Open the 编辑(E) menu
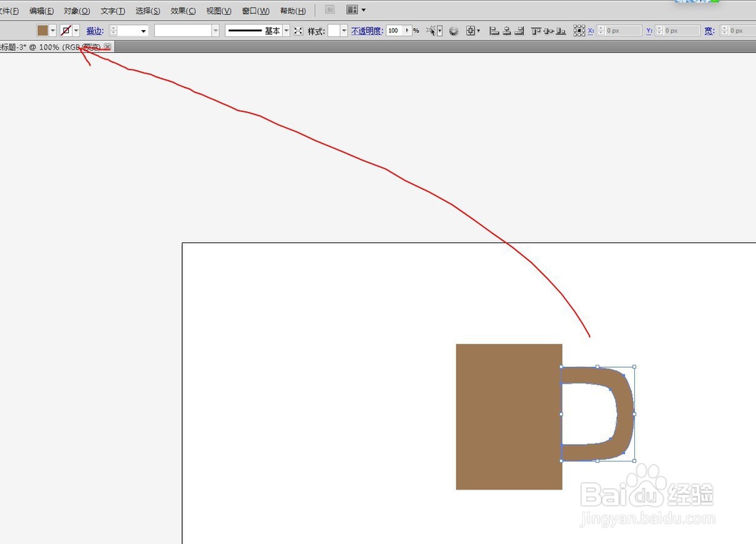Screen dimensions: 756x544 (42, 11)
